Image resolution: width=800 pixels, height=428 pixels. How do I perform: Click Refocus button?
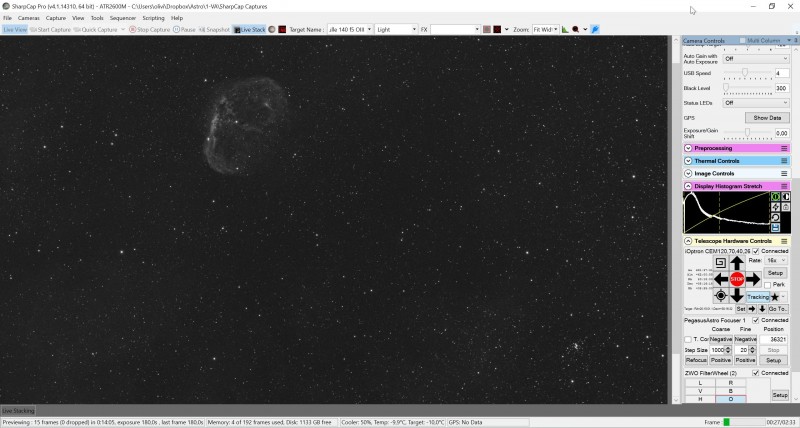(x=696, y=360)
